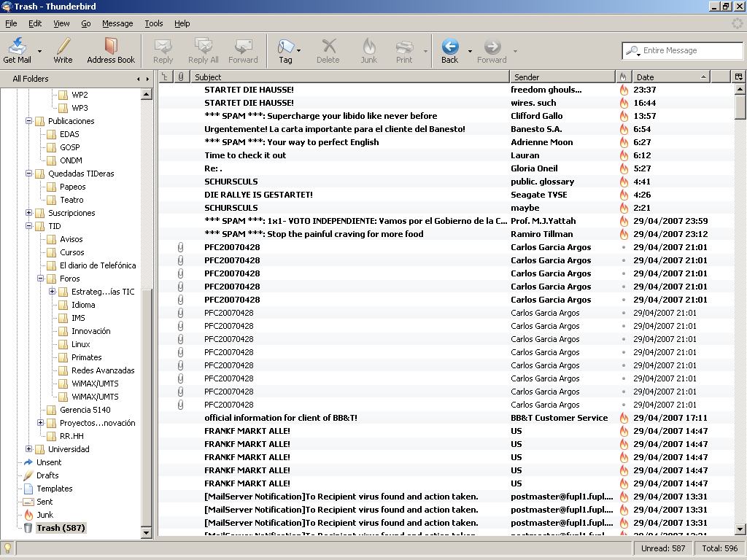Click the Back navigation arrow icon

[x=449, y=47]
